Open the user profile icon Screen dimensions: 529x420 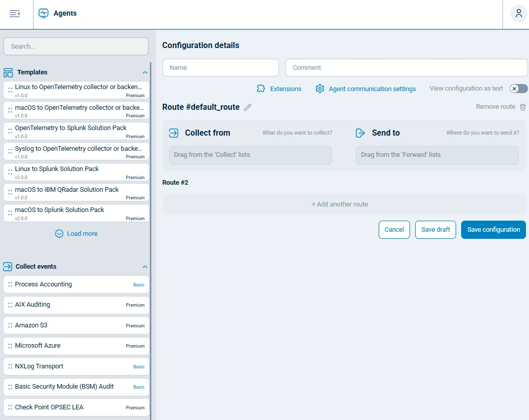(x=518, y=14)
